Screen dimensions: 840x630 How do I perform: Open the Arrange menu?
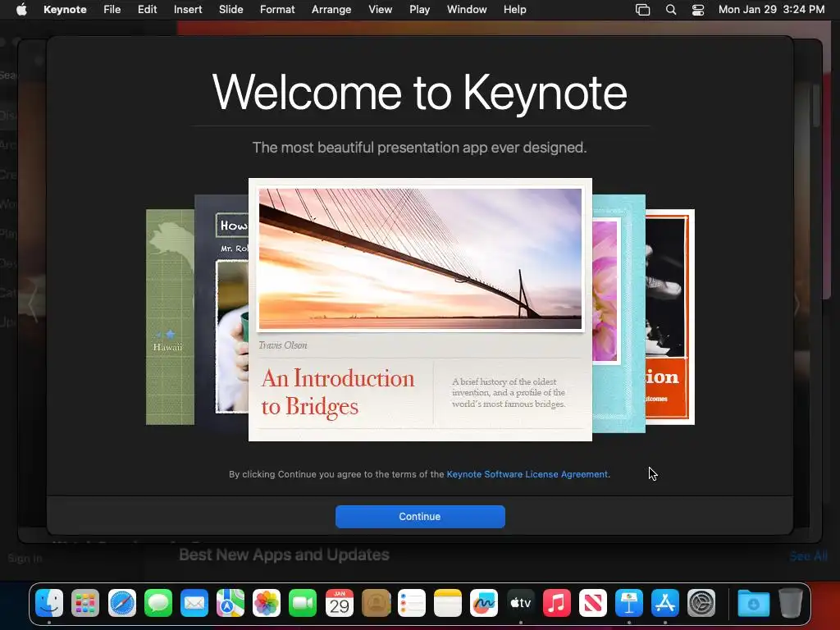(331, 10)
